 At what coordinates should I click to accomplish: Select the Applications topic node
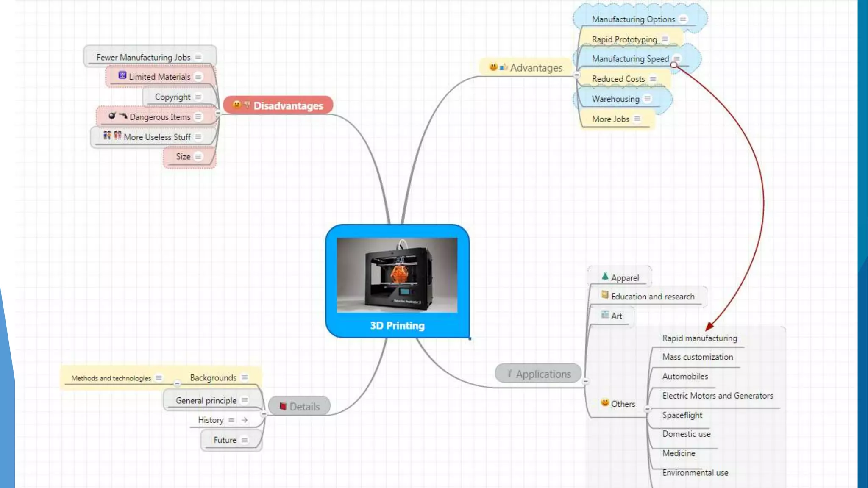[543, 374]
